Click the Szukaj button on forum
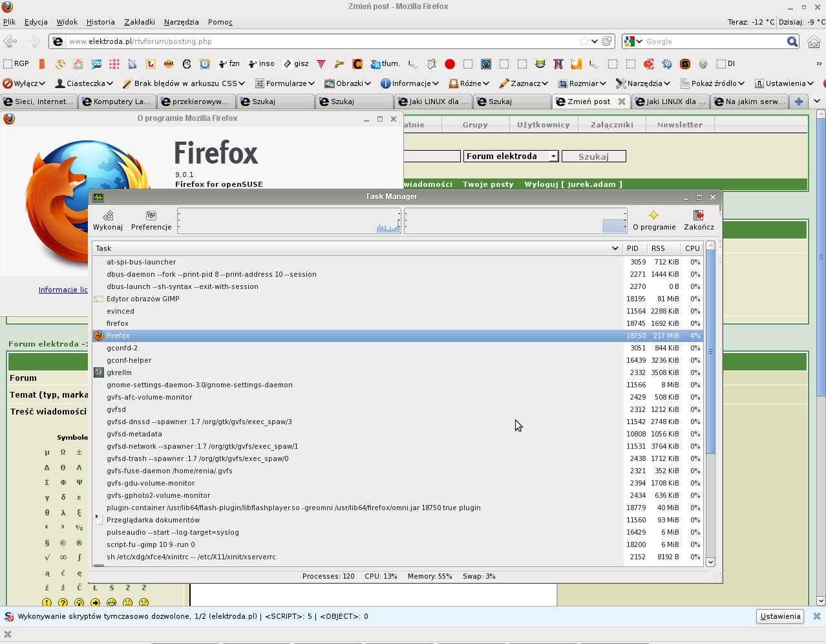This screenshot has height=644, width=826. [x=593, y=156]
